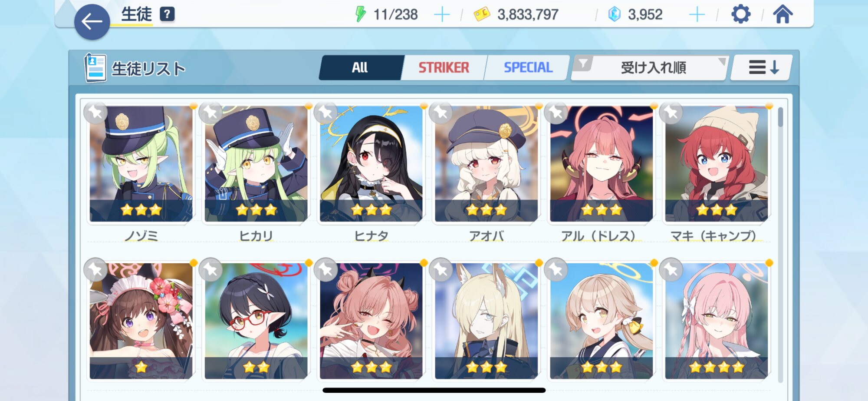Image resolution: width=868 pixels, height=401 pixels.
Task: Open the help question mark icon
Action: tap(167, 14)
